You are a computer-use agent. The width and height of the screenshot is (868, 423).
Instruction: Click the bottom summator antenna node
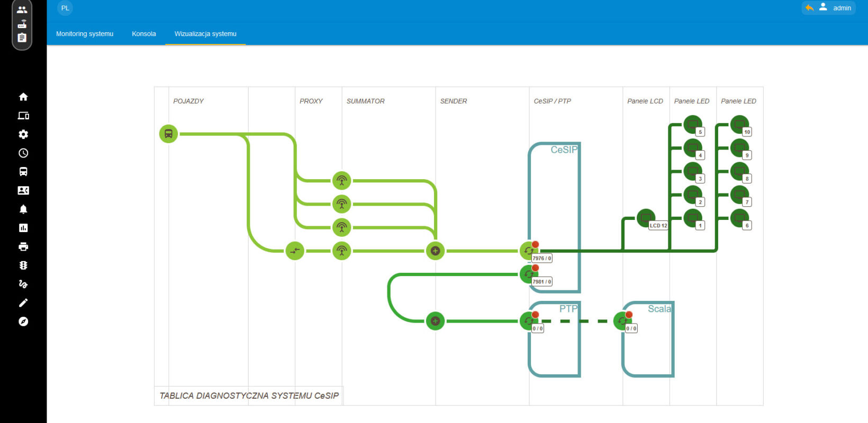tap(342, 251)
